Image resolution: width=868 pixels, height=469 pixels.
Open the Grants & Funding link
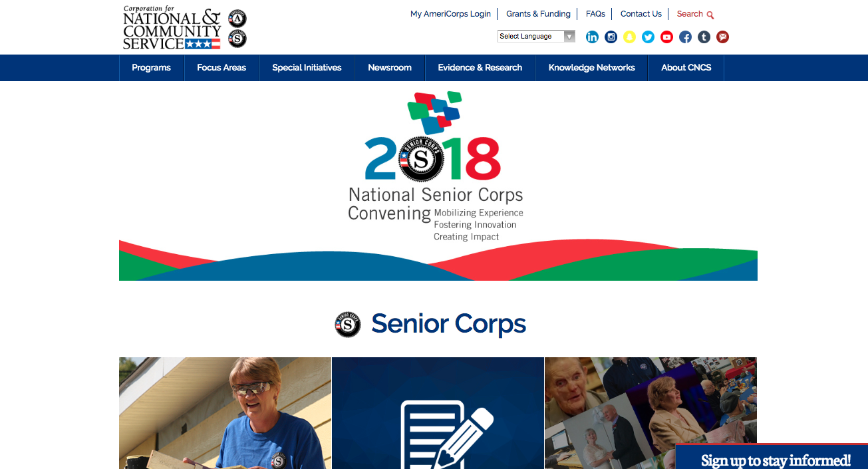tap(538, 14)
